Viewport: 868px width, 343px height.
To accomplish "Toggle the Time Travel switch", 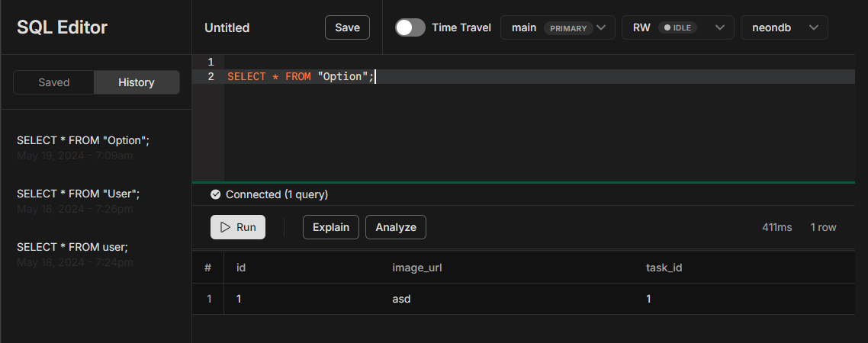I will pyautogui.click(x=410, y=27).
